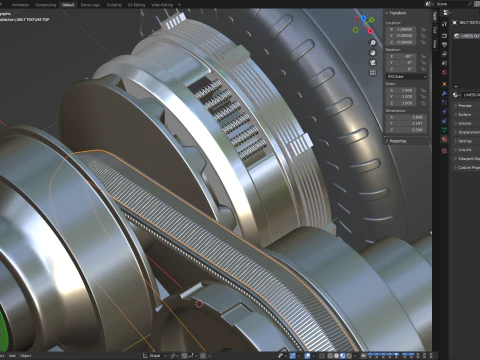The height and width of the screenshot is (360, 480).
Task: Select material preview shading mode
Action: [x=342, y=356]
